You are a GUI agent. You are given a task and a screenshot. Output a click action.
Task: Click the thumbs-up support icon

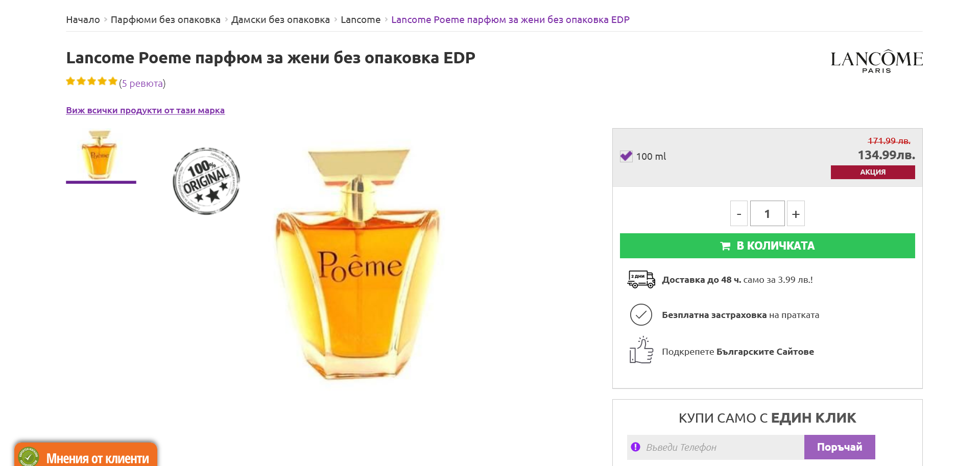click(641, 351)
